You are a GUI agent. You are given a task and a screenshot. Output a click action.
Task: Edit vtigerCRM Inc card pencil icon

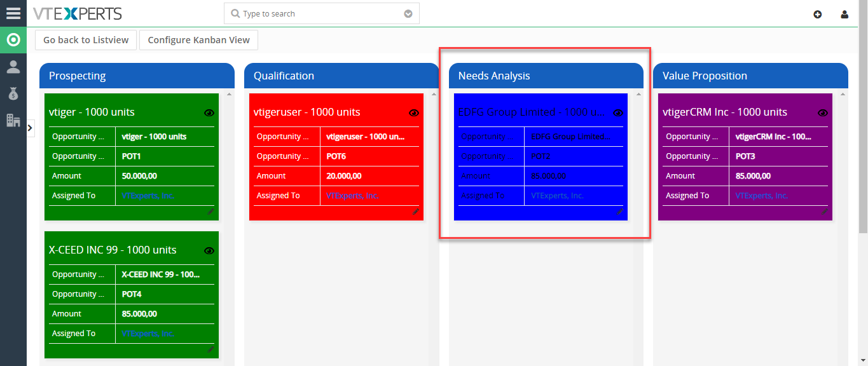(825, 212)
